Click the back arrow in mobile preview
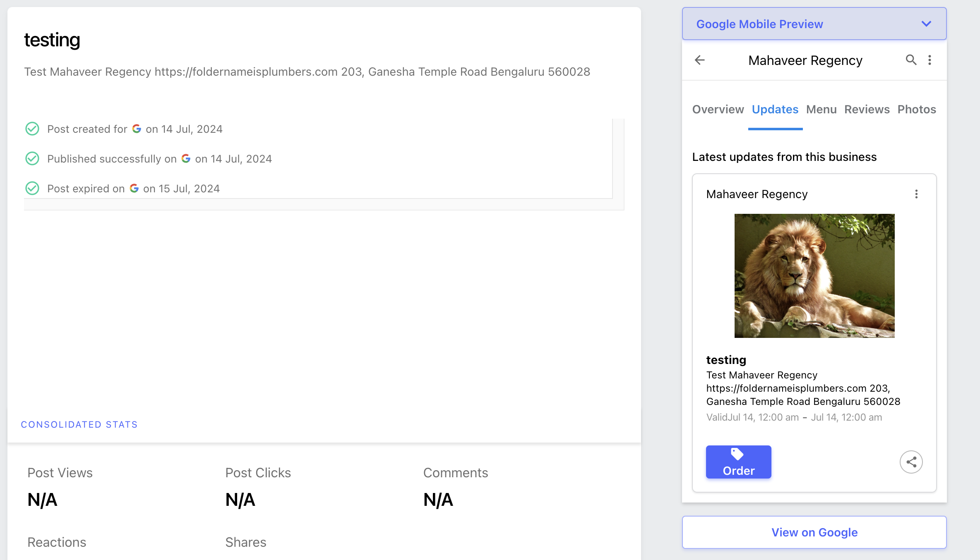 (x=699, y=60)
